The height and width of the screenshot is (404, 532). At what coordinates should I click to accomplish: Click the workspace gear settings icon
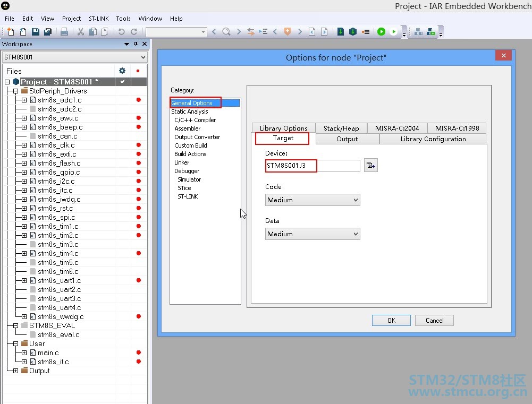point(122,71)
